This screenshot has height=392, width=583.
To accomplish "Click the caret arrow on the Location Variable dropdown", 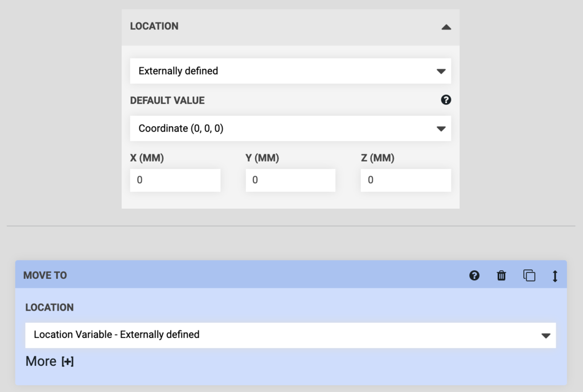I will [545, 336].
